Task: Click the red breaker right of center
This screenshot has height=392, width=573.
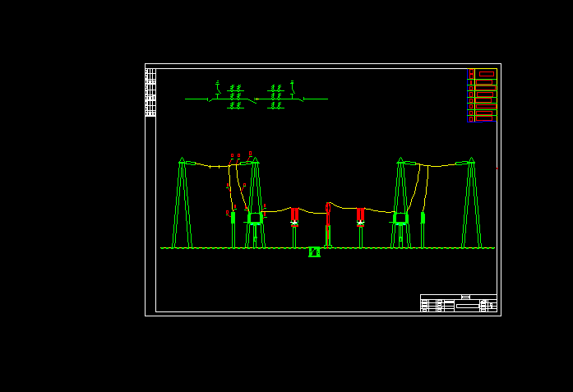Action: pos(361,218)
